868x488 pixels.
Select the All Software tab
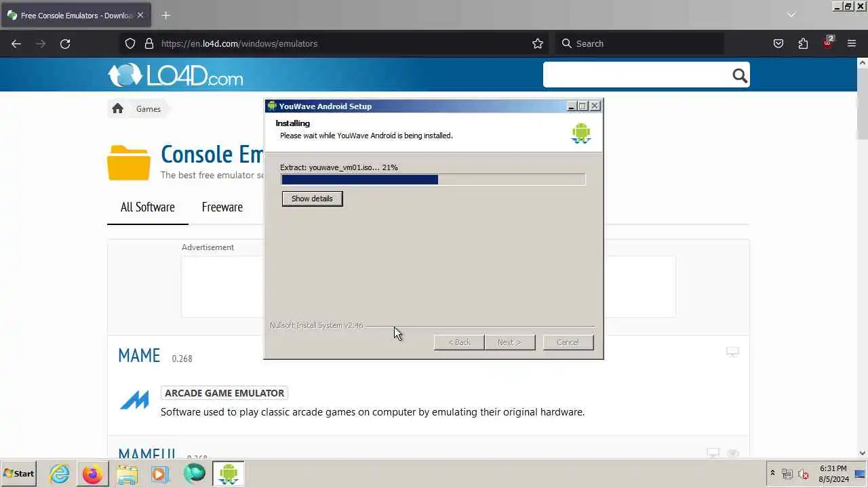click(147, 207)
